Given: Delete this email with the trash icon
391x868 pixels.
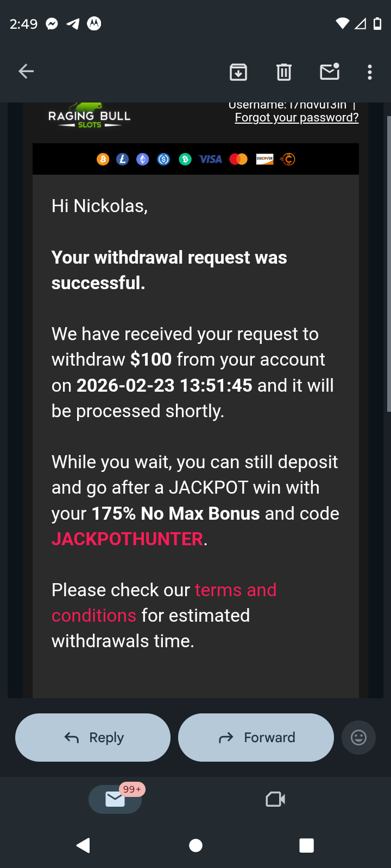Looking at the screenshot, I should (283, 72).
